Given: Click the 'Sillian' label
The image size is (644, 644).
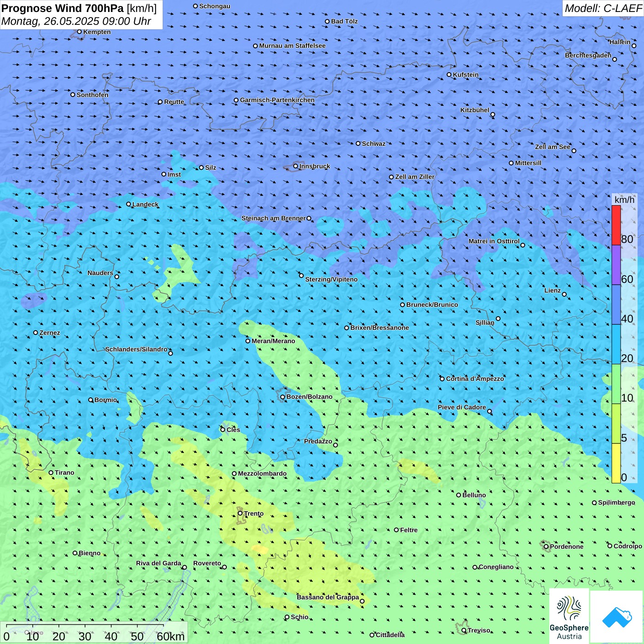Looking at the screenshot, I should point(485,322).
